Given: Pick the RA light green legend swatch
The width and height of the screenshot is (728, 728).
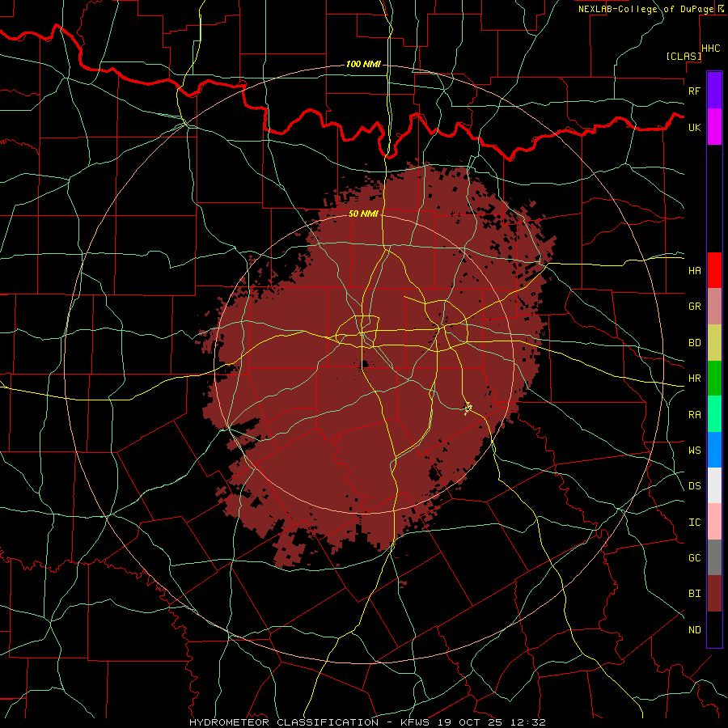Looking at the screenshot, I should pyautogui.click(x=714, y=414).
